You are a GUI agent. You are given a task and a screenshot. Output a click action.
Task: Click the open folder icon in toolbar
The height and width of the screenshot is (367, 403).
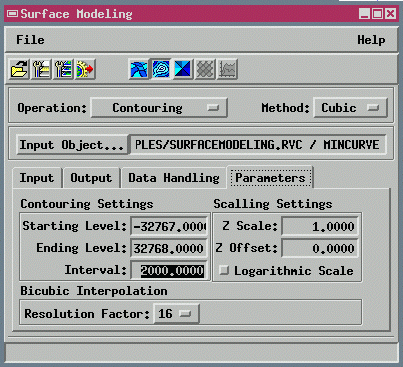click(x=19, y=69)
